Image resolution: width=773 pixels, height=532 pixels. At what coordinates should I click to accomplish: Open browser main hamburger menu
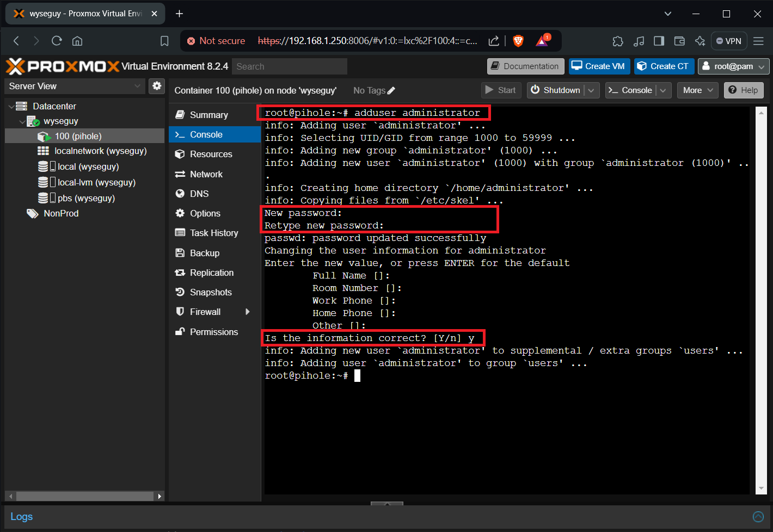[758, 41]
